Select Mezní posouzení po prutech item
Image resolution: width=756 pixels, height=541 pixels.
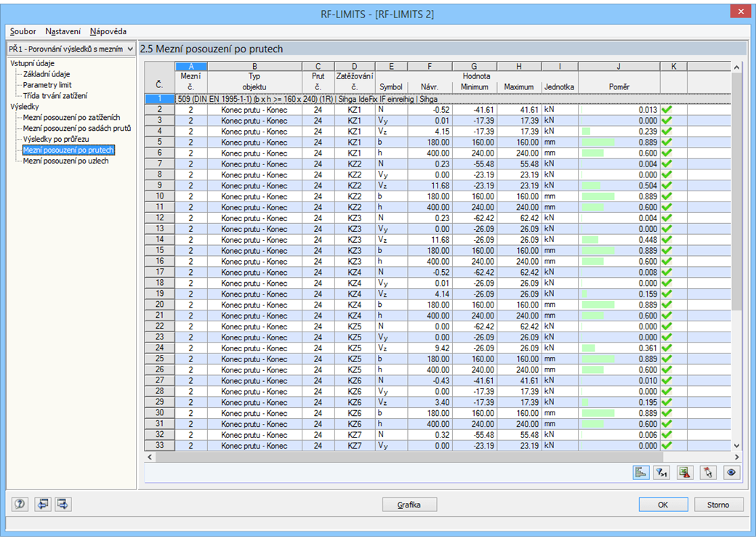(x=68, y=150)
